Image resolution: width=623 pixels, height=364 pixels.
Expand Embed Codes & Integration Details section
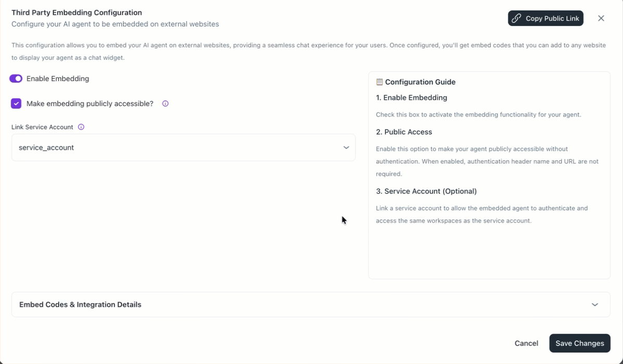click(80, 305)
